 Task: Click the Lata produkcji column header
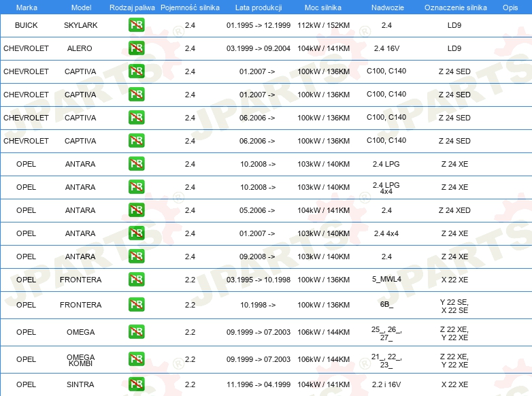[x=257, y=7]
